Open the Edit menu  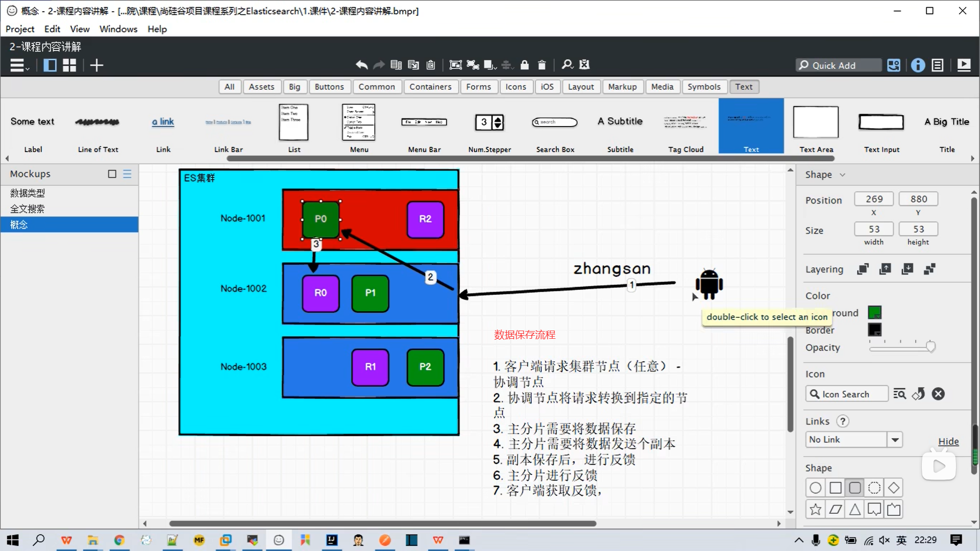coord(52,29)
